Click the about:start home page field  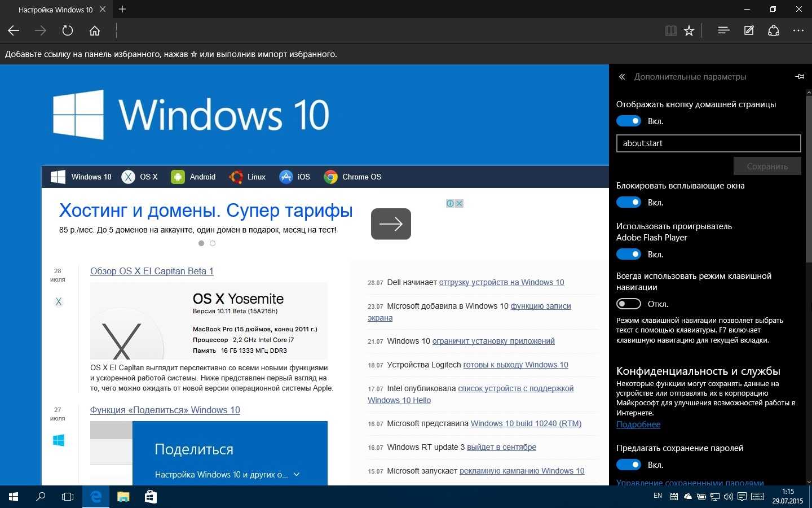click(x=708, y=143)
